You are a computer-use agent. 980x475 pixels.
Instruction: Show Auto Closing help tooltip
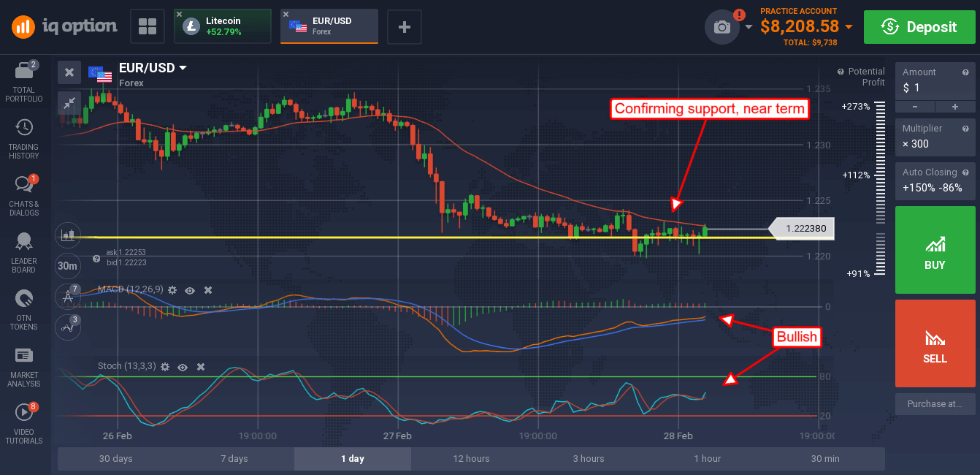point(965,172)
